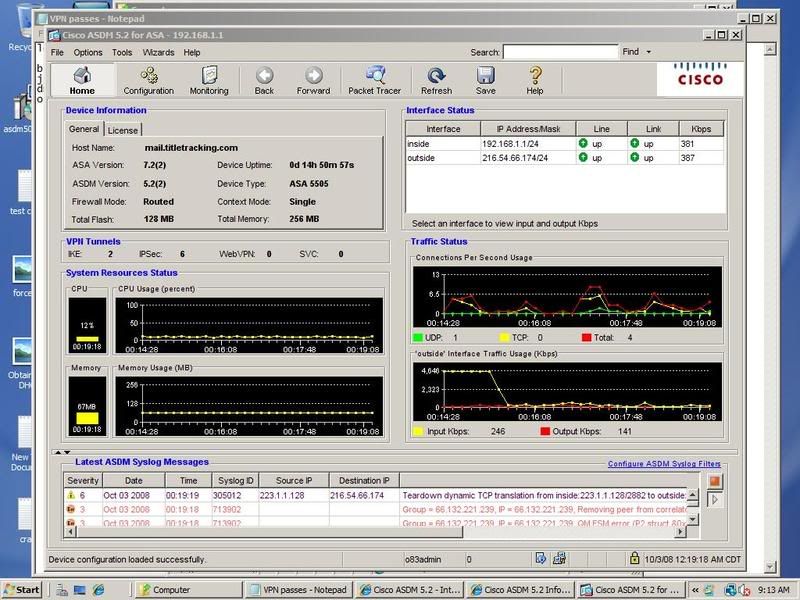Sort by Interface column header
800x600 pixels.
443,129
